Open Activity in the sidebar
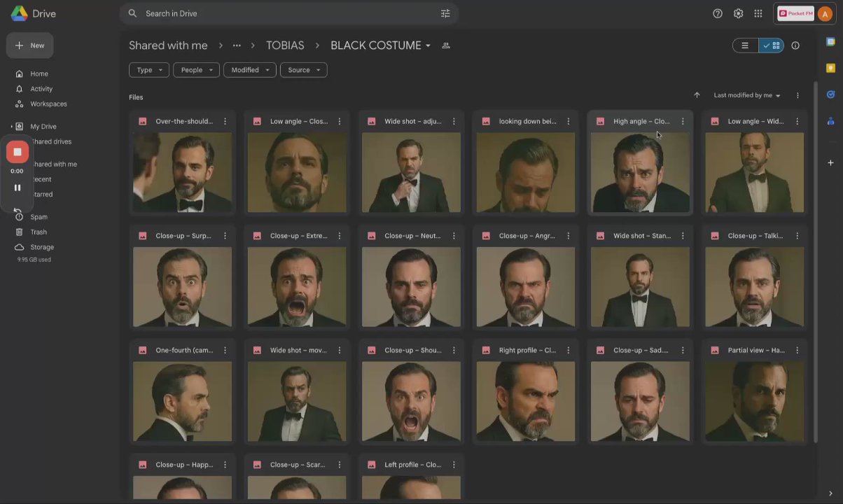 click(x=41, y=89)
